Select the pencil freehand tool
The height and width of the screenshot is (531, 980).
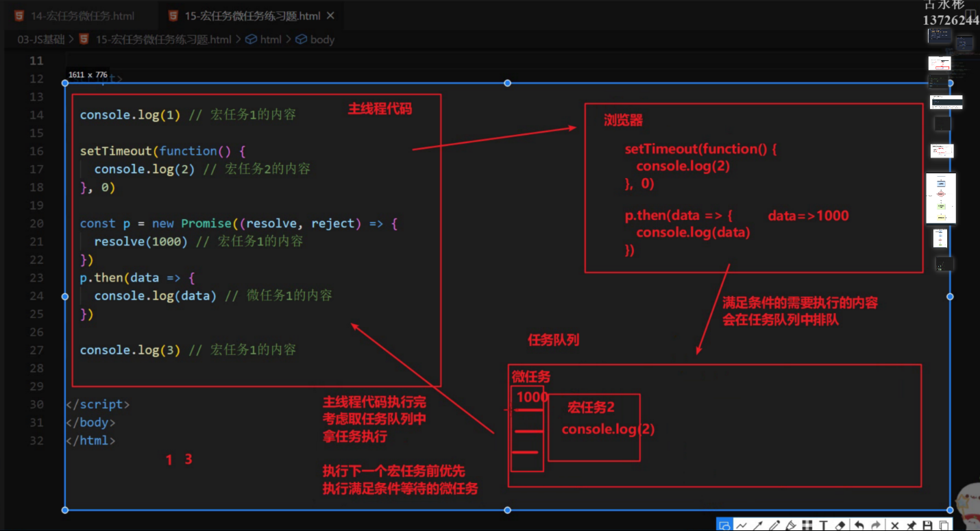click(774, 526)
